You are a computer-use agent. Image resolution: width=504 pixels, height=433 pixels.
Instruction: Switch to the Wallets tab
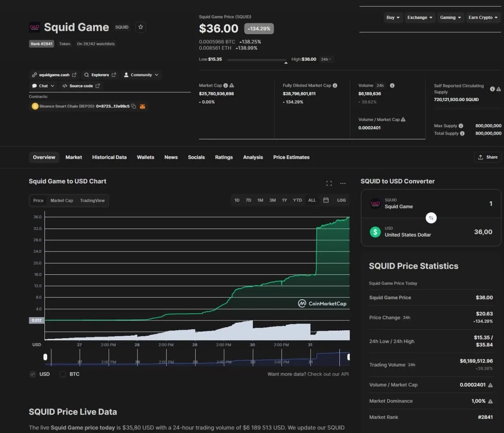click(x=146, y=157)
